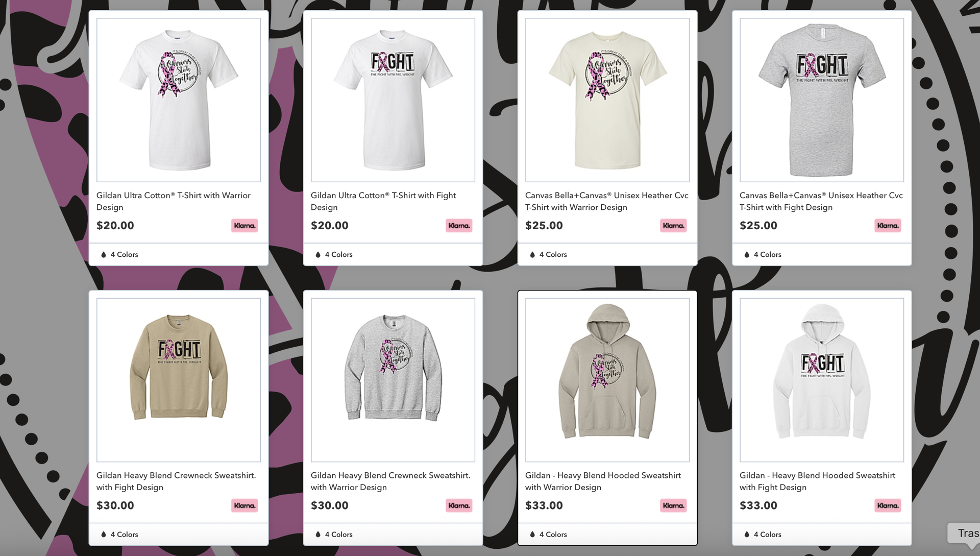980x556 pixels.
Task: Click Klarna badge on Gildan Ultra Cotton Warrior T-Shirt
Action: (244, 226)
